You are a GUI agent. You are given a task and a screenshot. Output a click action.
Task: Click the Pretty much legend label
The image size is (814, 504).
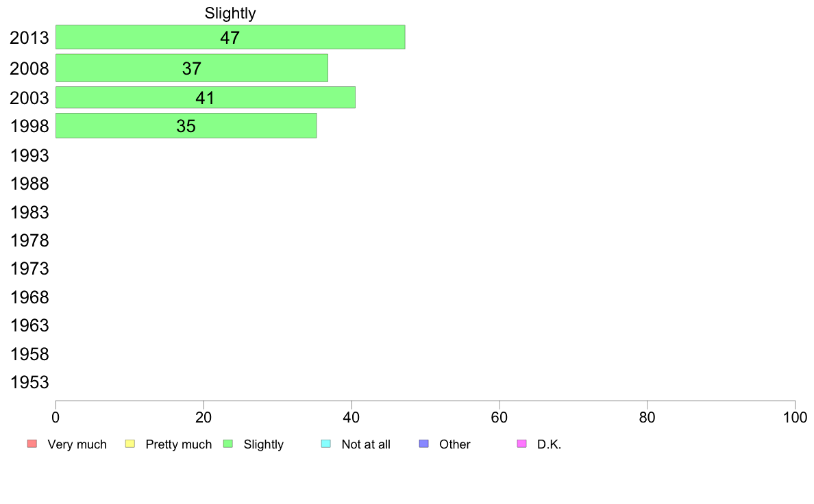coord(179,444)
